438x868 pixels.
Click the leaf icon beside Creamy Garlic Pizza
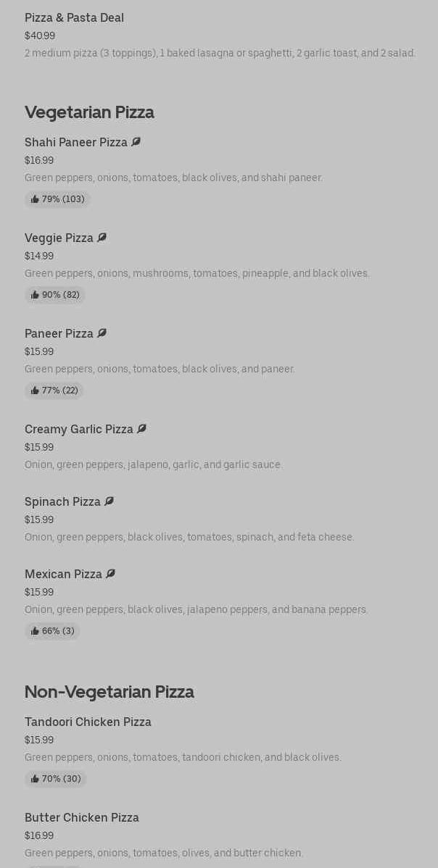(141, 429)
